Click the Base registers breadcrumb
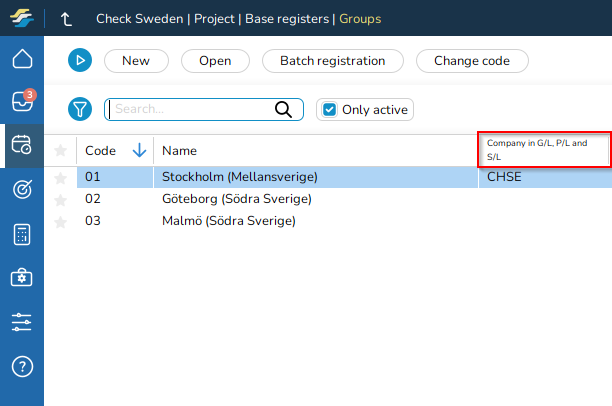612x406 pixels. coord(289,19)
